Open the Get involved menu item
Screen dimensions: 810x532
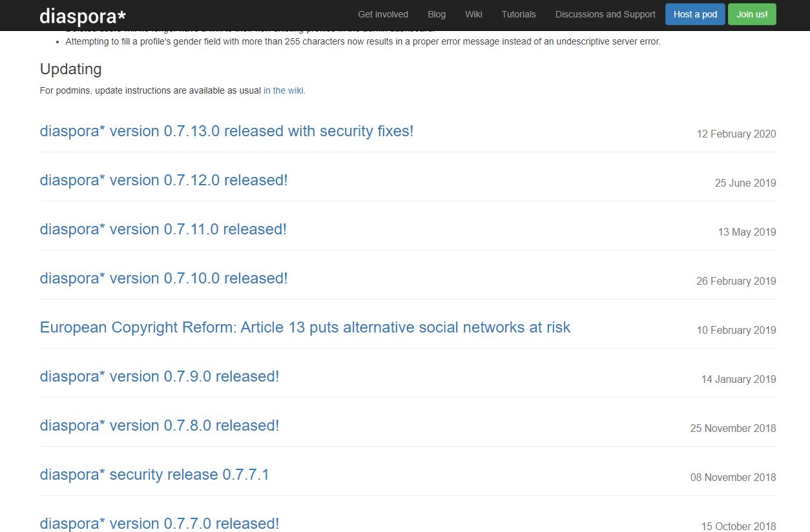point(383,14)
